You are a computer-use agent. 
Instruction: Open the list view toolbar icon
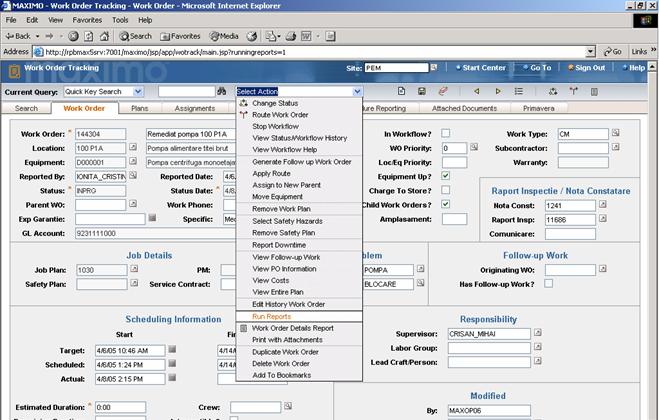click(x=519, y=91)
